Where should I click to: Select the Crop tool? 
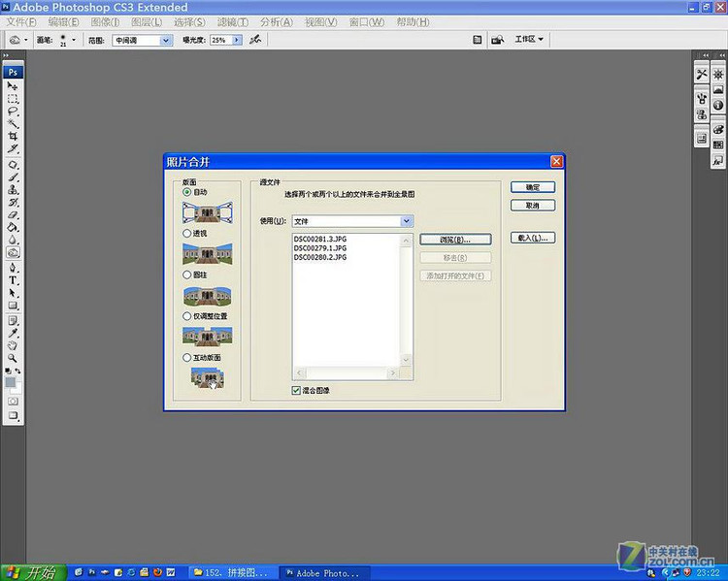coord(13,137)
